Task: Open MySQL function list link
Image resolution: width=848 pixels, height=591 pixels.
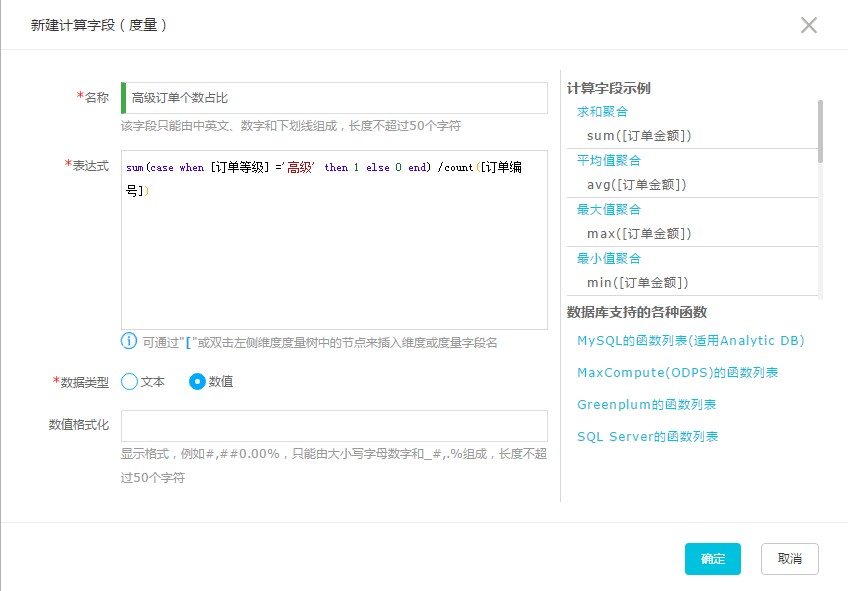Action: (x=691, y=341)
